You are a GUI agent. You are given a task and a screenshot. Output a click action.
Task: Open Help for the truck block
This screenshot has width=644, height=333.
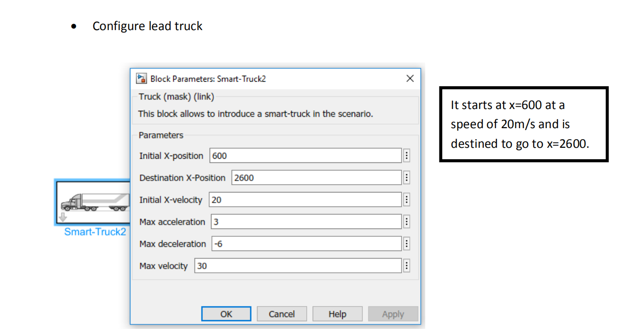coord(337,314)
